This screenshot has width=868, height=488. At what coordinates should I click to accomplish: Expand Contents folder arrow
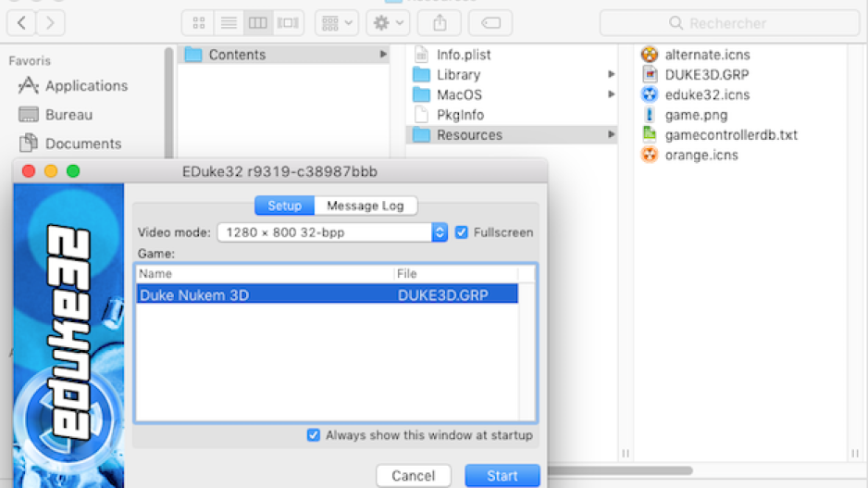click(383, 55)
